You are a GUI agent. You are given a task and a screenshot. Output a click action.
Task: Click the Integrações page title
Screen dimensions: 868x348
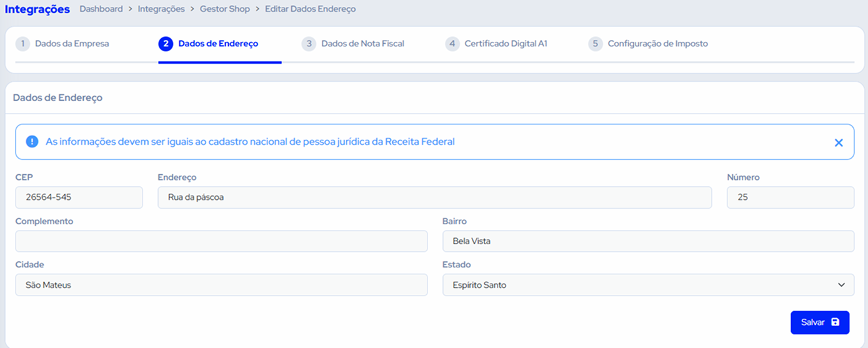pyautogui.click(x=37, y=9)
